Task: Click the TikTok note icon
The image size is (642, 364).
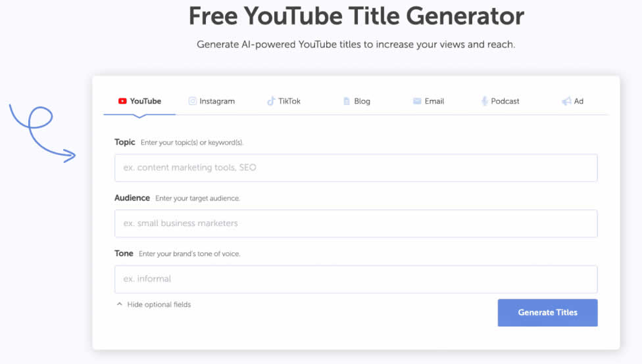Action: pos(270,101)
